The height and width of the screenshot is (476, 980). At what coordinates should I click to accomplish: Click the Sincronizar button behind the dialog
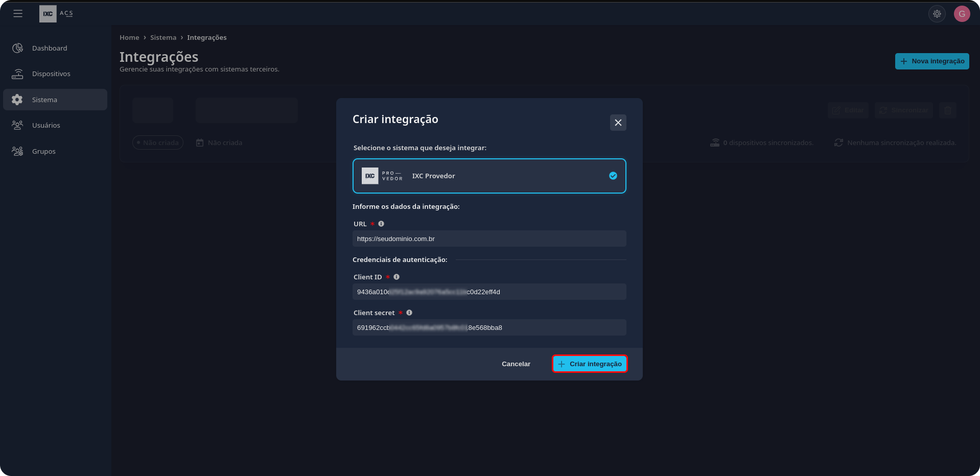pos(904,110)
